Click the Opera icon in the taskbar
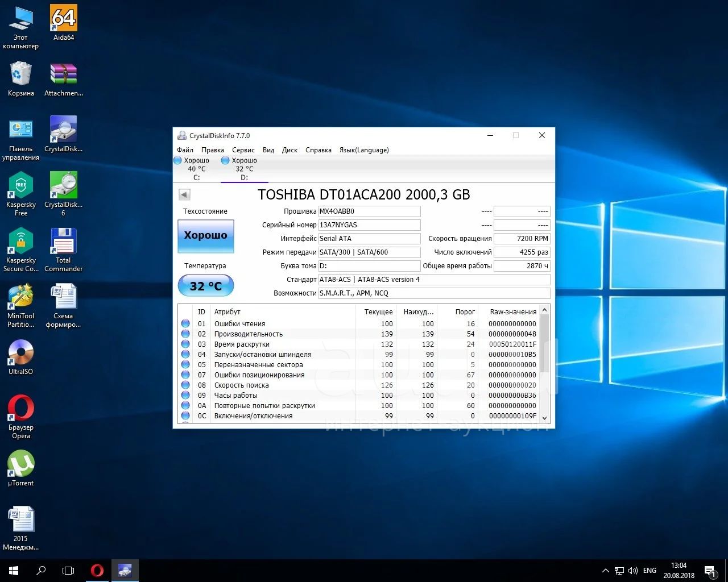The width and height of the screenshot is (728, 582). coord(97,571)
